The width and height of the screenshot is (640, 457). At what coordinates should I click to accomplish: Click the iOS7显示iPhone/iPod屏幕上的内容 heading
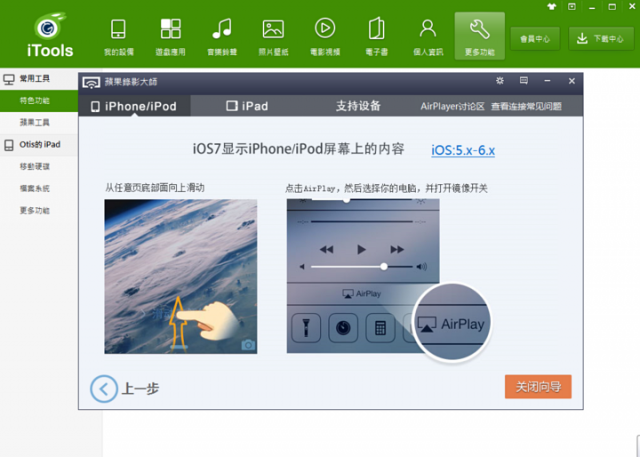tap(298, 149)
